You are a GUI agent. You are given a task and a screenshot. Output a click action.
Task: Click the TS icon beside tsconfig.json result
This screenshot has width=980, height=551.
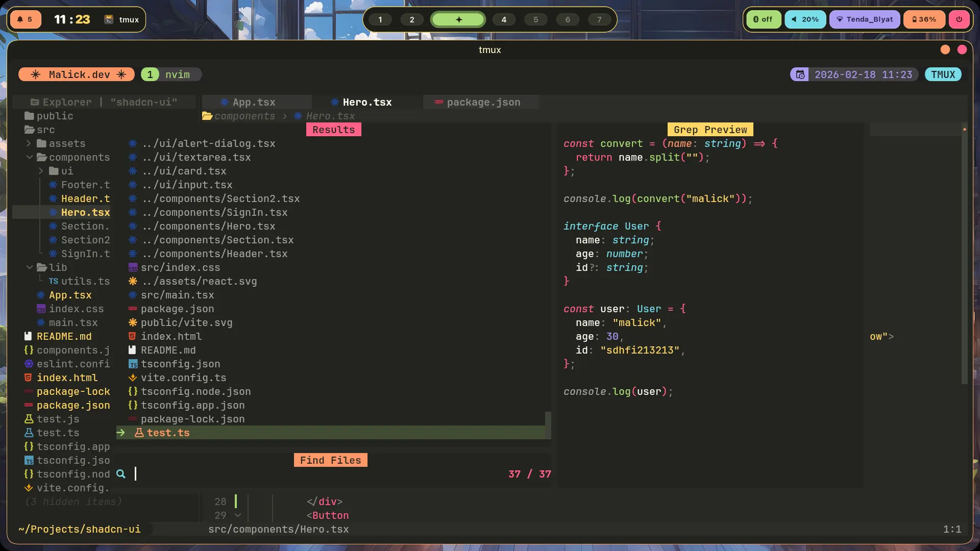pyautogui.click(x=133, y=364)
